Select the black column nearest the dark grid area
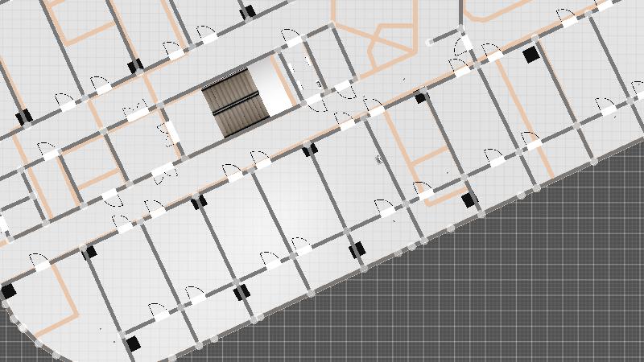Image resolution: width=644 pixels, height=362 pixels. click(x=469, y=199)
